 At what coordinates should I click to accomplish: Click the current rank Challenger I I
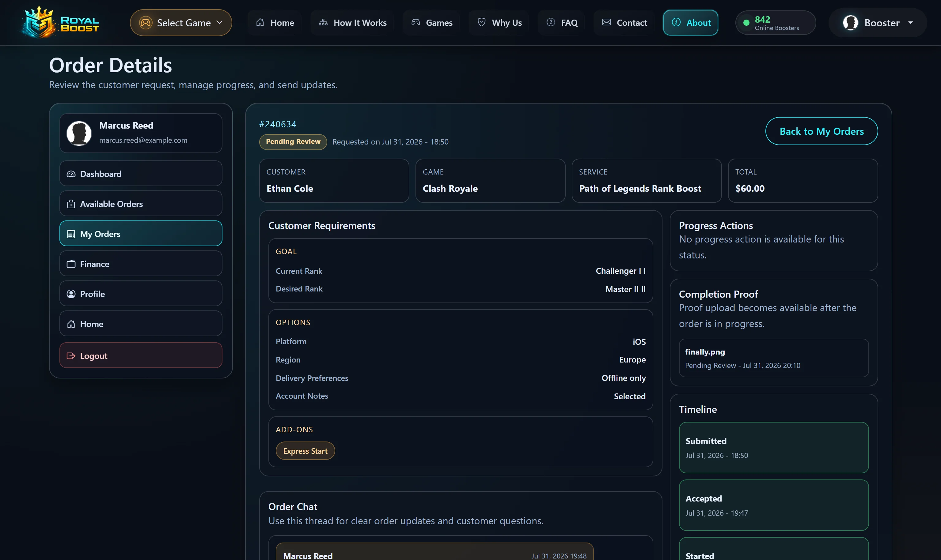pyautogui.click(x=620, y=271)
